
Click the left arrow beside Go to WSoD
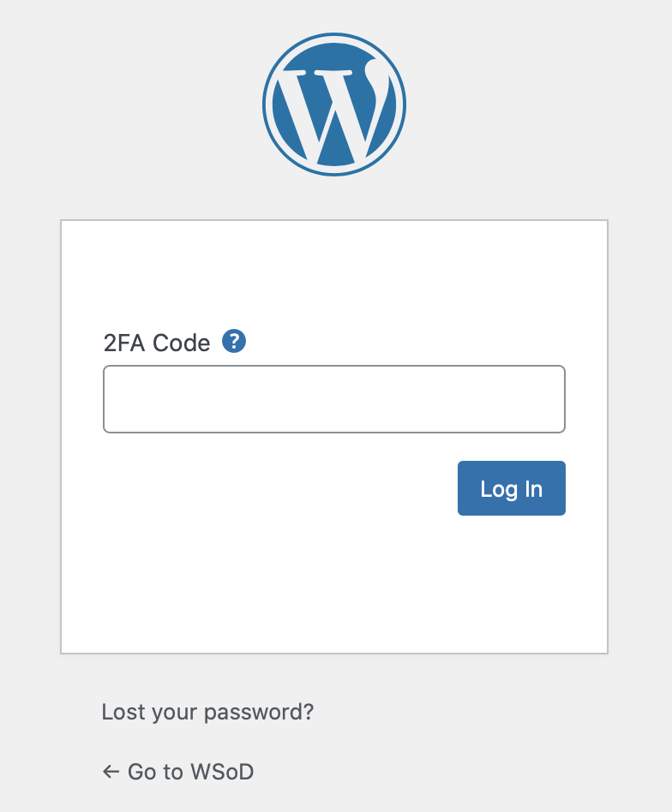click(110, 771)
